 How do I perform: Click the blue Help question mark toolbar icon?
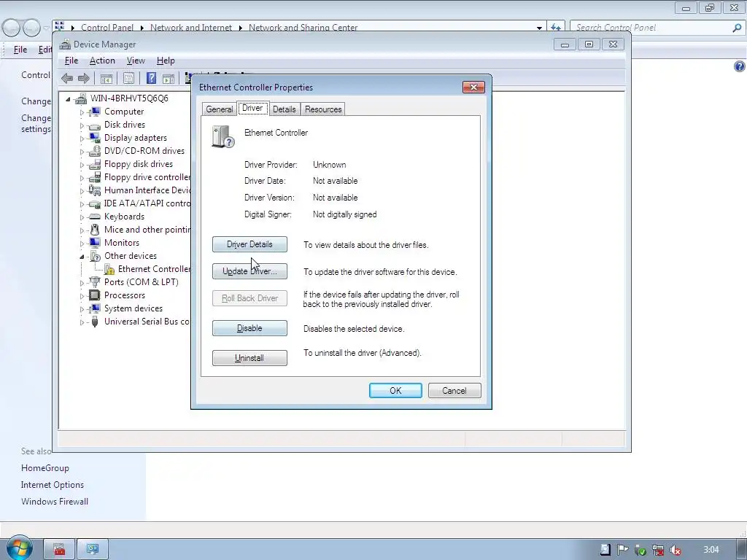(151, 78)
